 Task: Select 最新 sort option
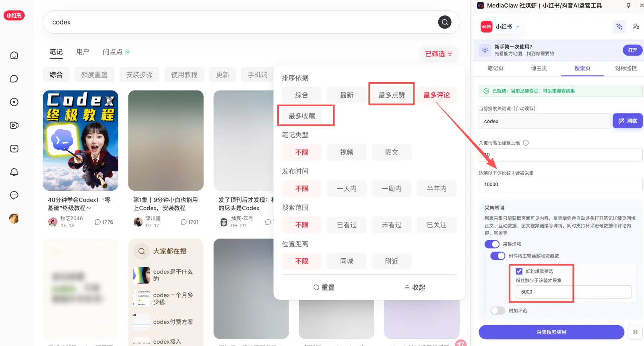click(x=347, y=95)
